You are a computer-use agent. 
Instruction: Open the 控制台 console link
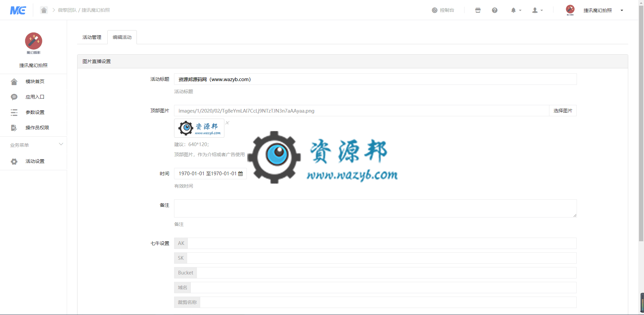coord(443,10)
